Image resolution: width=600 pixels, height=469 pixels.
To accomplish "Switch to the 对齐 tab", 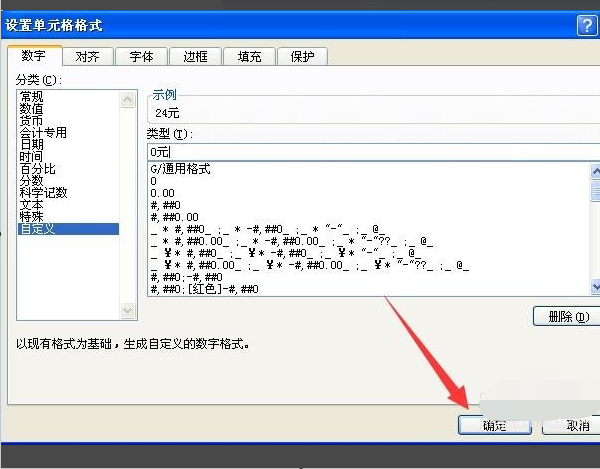I will (88, 57).
